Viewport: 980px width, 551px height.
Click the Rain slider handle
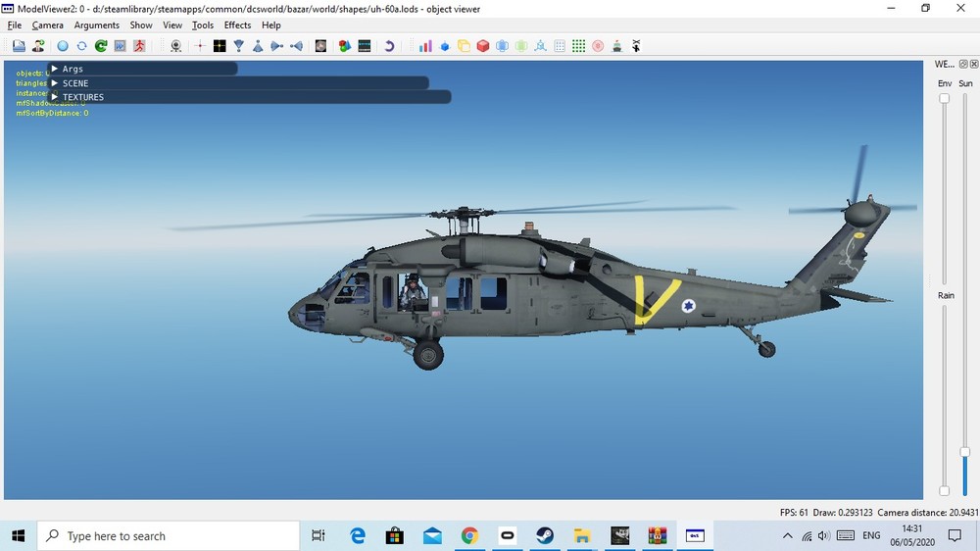945,491
